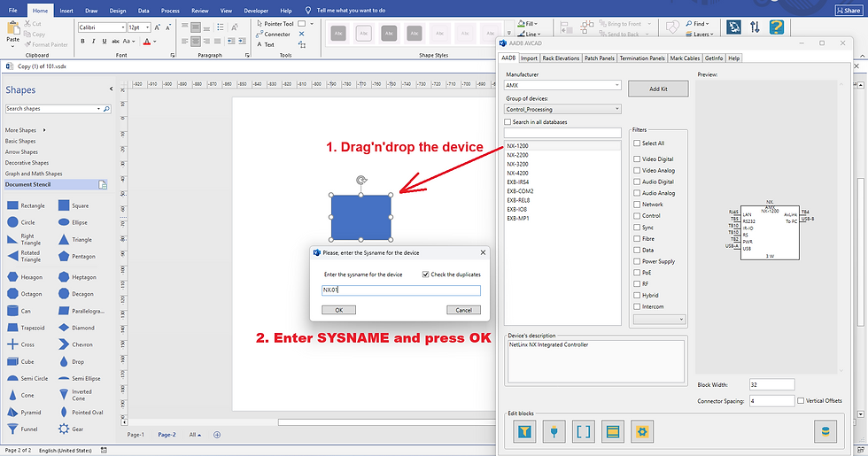Viewport: 868px width, 456px height.
Task: Click the Cut command
Action: click(x=33, y=24)
